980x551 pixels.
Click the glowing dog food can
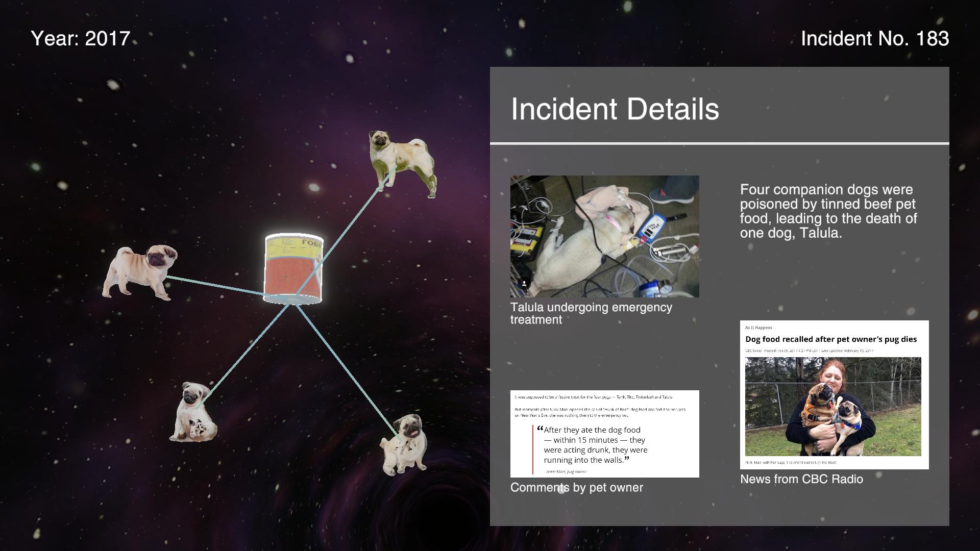click(293, 269)
